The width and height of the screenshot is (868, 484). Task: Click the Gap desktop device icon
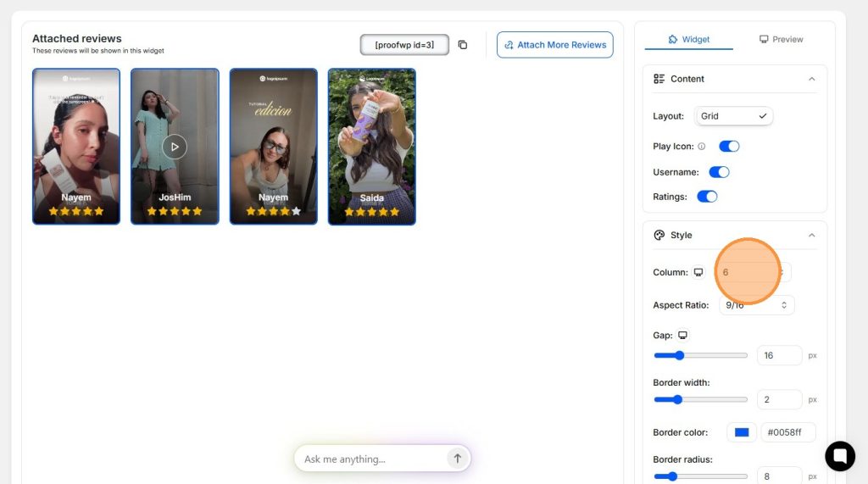tap(682, 336)
